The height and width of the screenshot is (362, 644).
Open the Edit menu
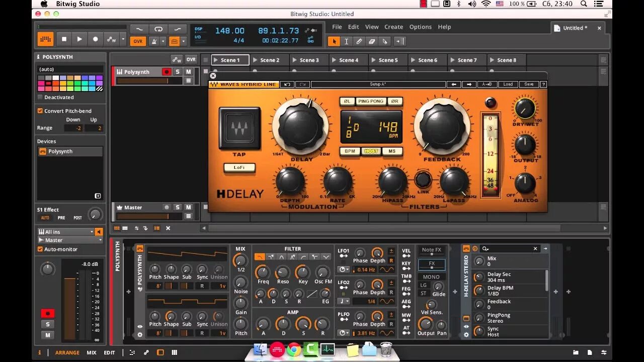354,27
